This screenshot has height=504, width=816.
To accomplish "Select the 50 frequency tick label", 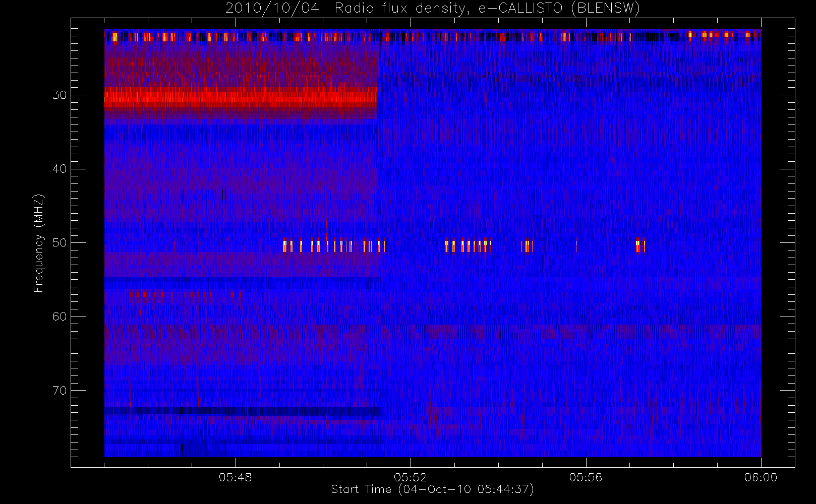I will [60, 243].
